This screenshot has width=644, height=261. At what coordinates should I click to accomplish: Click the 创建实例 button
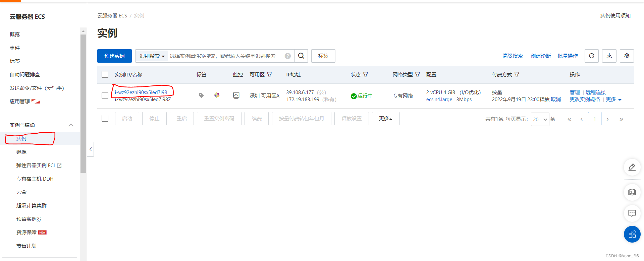click(114, 56)
